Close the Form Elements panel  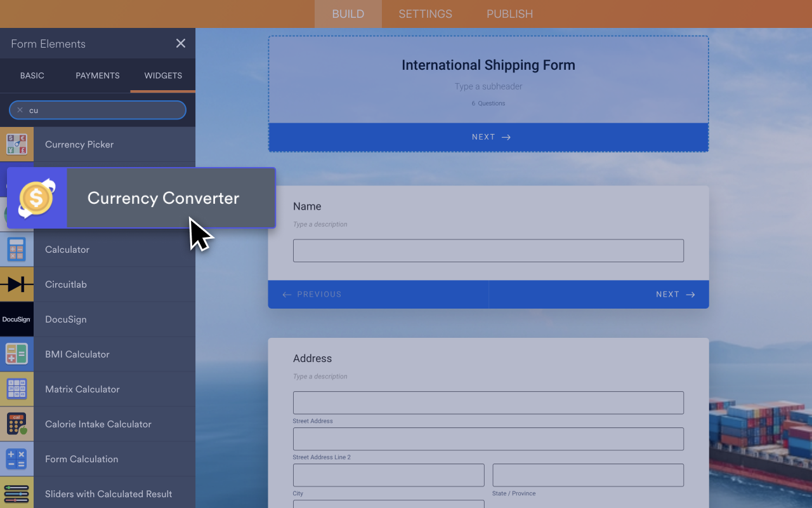coord(181,43)
